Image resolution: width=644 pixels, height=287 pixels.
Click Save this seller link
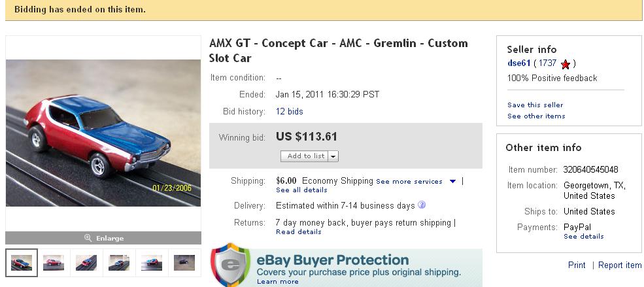pos(535,105)
